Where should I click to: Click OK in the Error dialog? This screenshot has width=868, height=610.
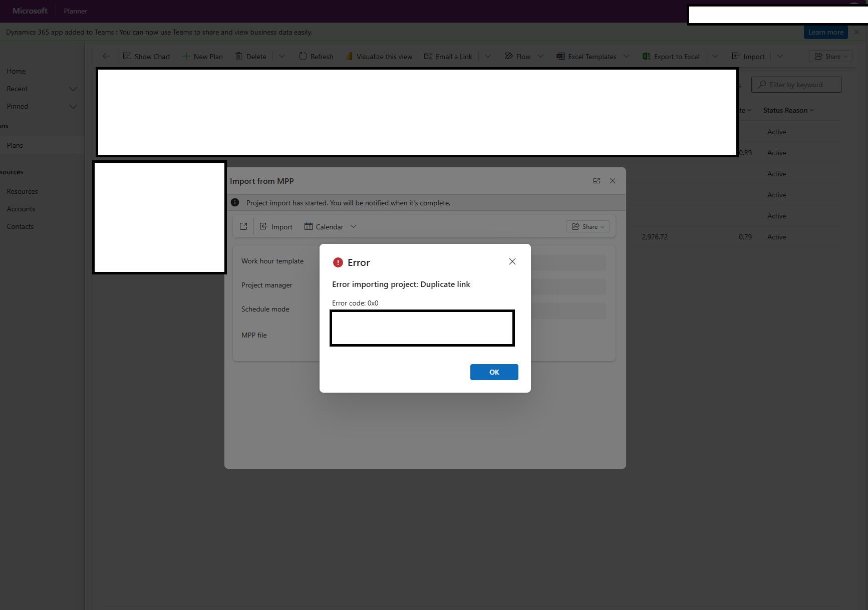[494, 372]
